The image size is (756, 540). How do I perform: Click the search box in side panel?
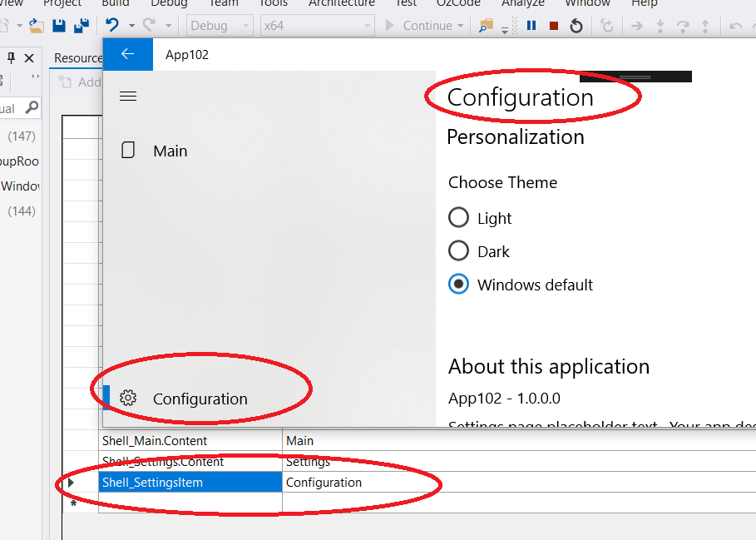tap(19, 107)
